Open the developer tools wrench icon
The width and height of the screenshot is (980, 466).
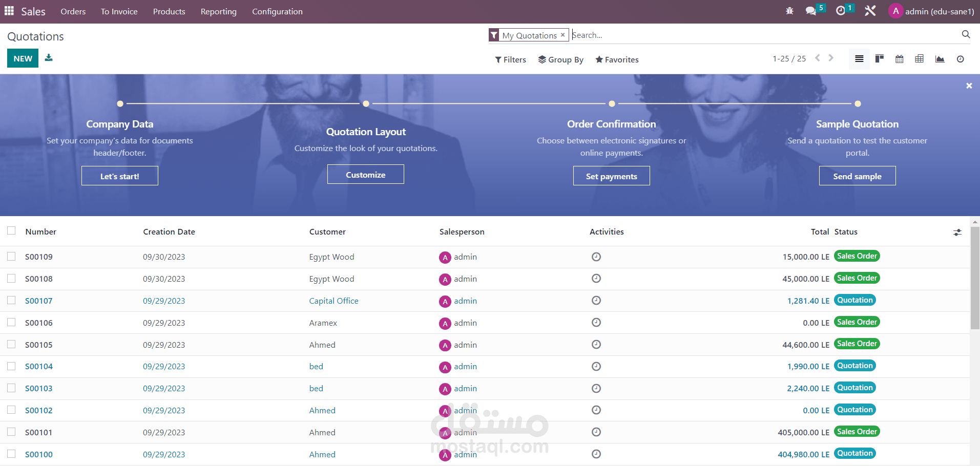click(x=870, y=11)
